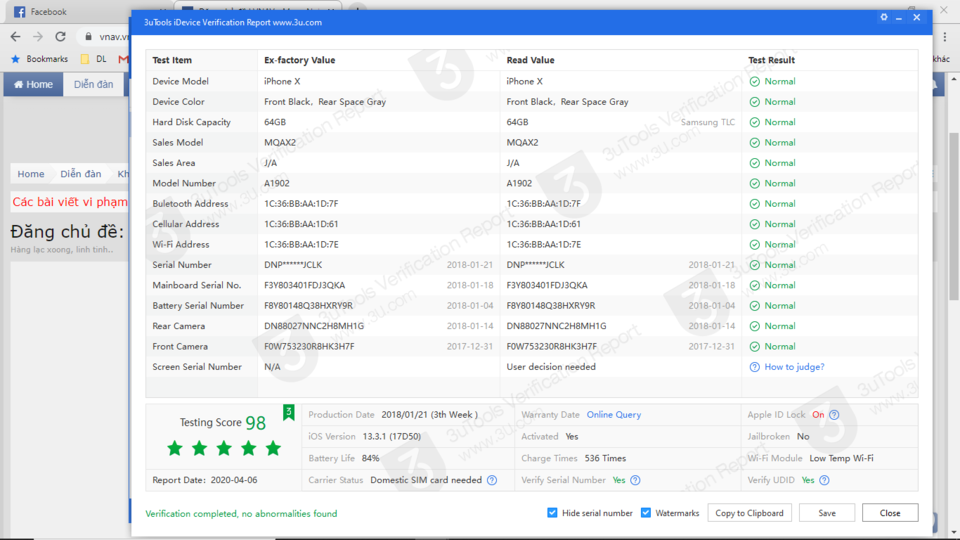Click the Close button in the report dialog
The height and width of the screenshot is (540, 960).
point(890,513)
